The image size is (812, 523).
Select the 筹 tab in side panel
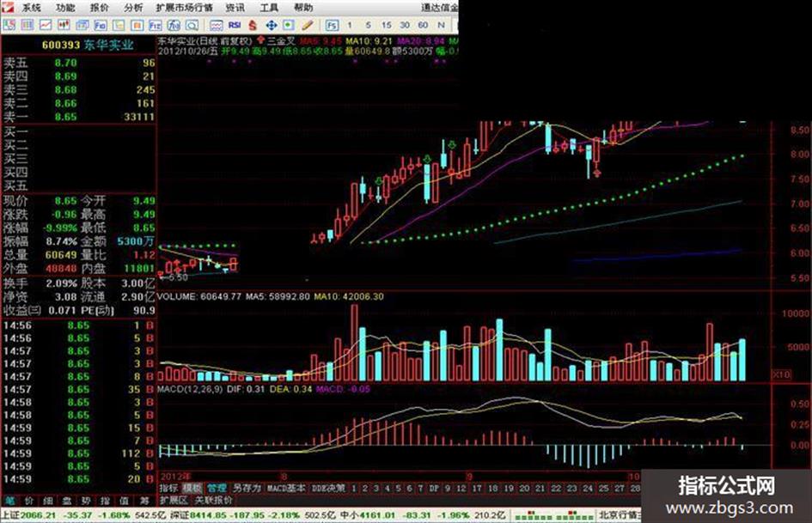coord(144,501)
